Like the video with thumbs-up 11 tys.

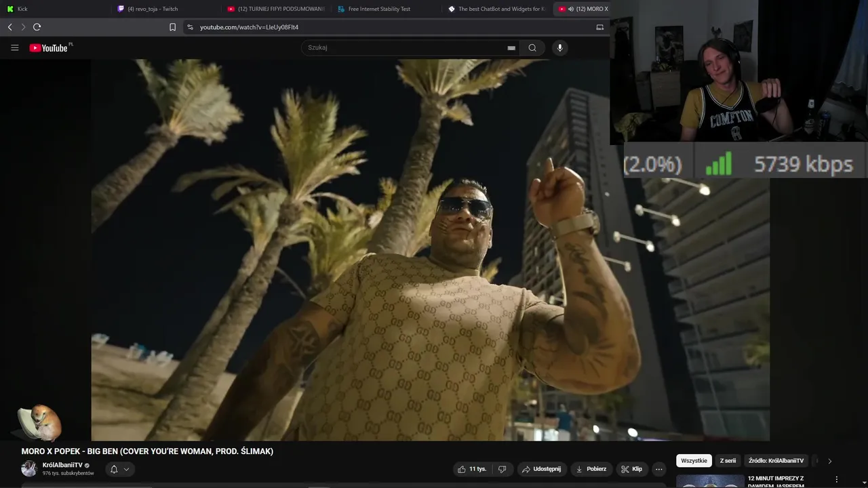pos(472,469)
